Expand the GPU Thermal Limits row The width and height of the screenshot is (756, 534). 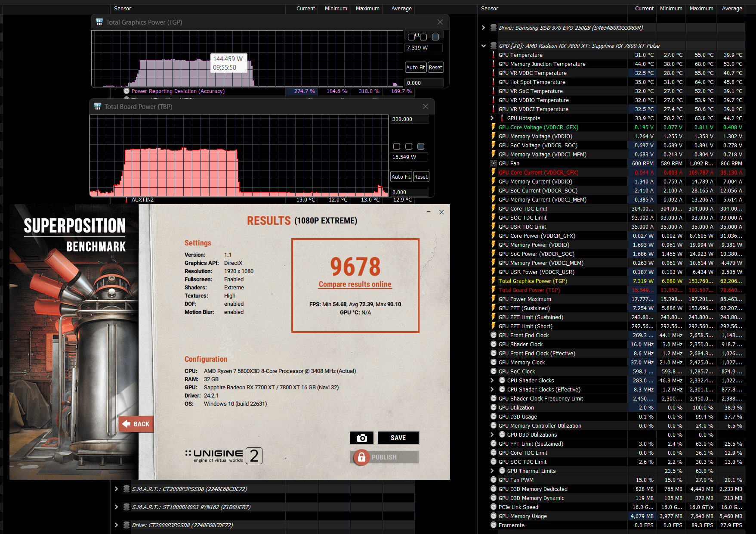[492, 471]
